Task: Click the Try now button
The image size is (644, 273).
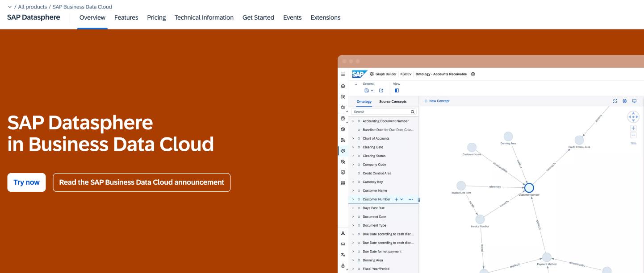Action: pyautogui.click(x=26, y=182)
